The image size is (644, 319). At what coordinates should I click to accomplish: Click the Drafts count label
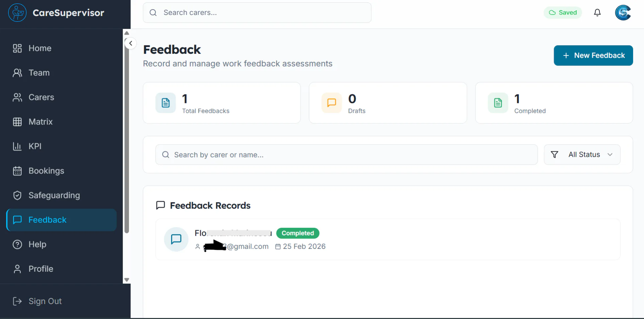point(357,111)
